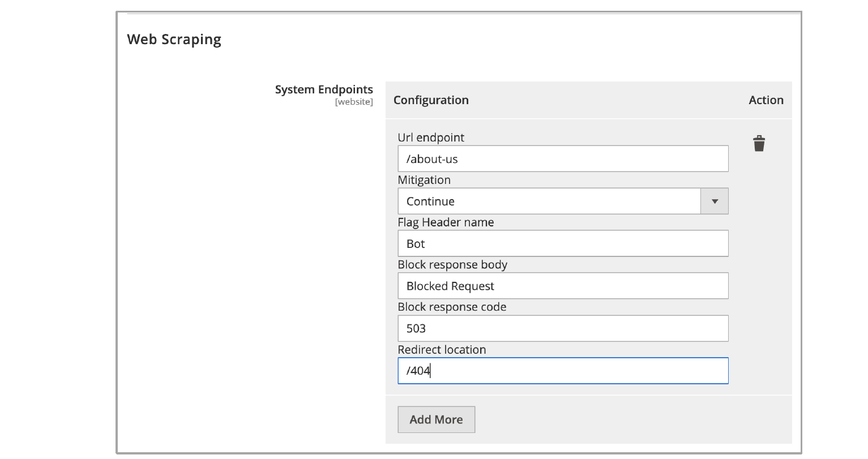Click the Web Scraping section title

(x=174, y=39)
